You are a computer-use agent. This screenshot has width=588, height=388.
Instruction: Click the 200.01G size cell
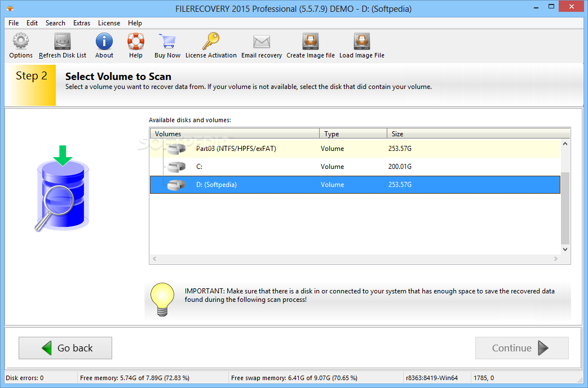[x=400, y=167]
